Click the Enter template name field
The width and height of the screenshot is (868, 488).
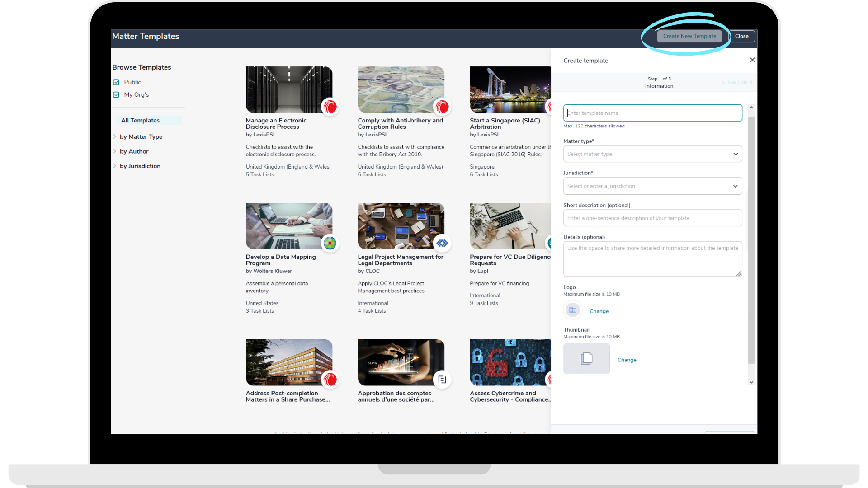point(652,113)
